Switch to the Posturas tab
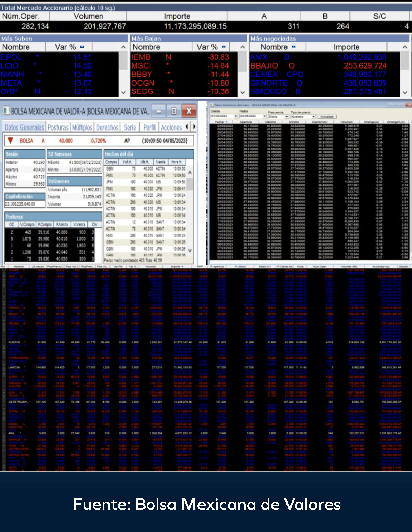 (x=58, y=127)
